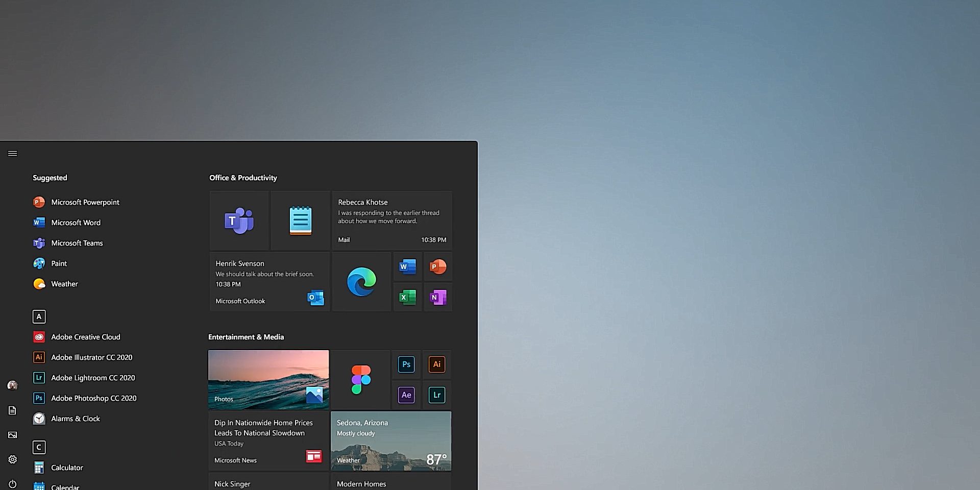Open the Illustrator Ai tile
The width and height of the screenshot is (980, 490).
(x=436, y=364)
